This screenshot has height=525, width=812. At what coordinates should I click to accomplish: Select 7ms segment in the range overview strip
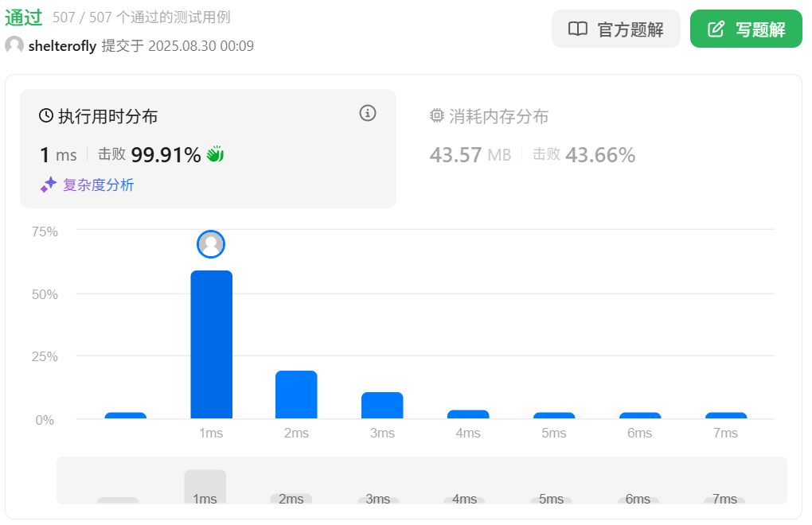pyautogui.click(x=724, y=500)
